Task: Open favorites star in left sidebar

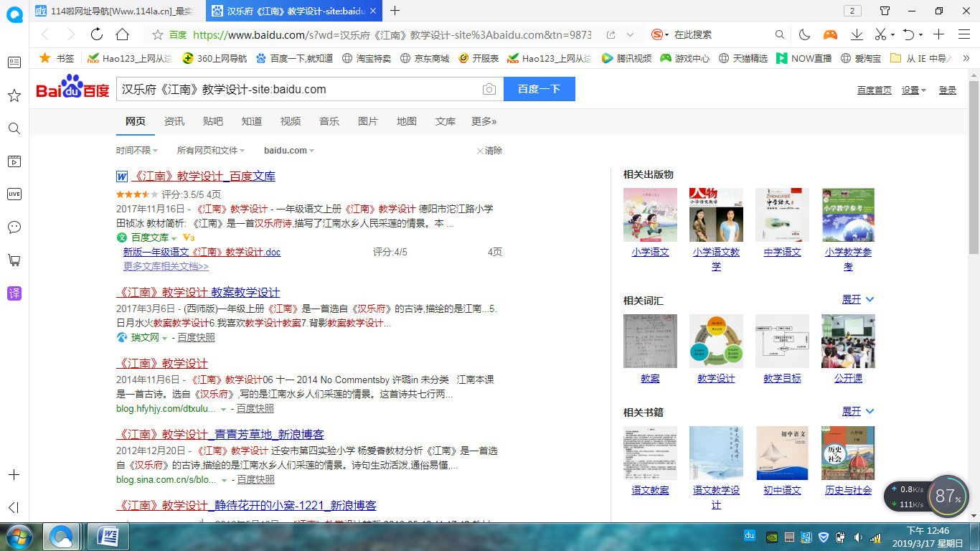Action: point(14,95)
